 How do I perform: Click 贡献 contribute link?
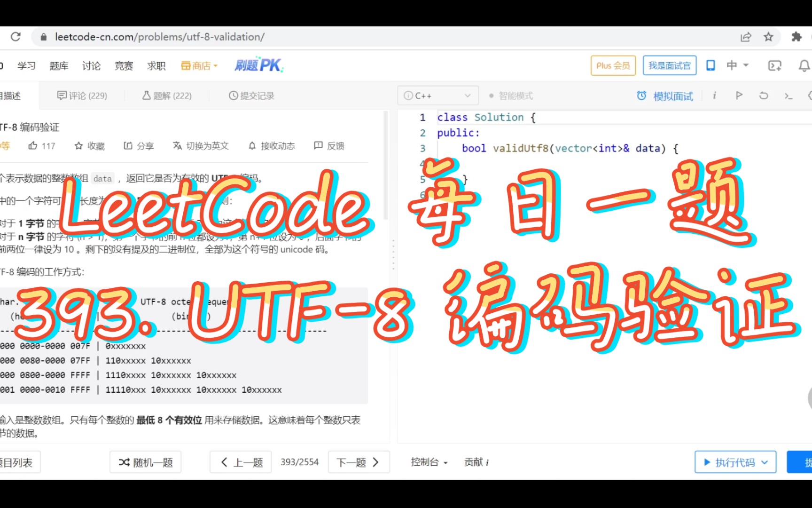pyautogui.click(x=476, y=462)
